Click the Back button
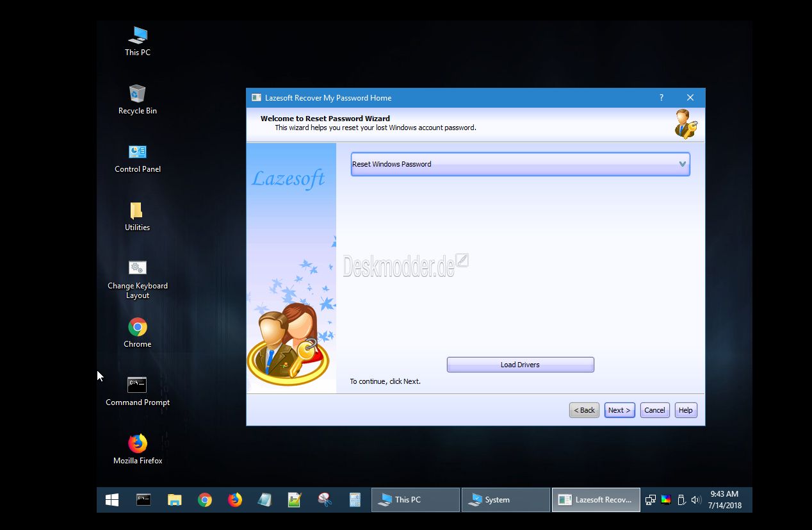Image resolution: width=812 pixels, height=530 pixels. [584, 410]
